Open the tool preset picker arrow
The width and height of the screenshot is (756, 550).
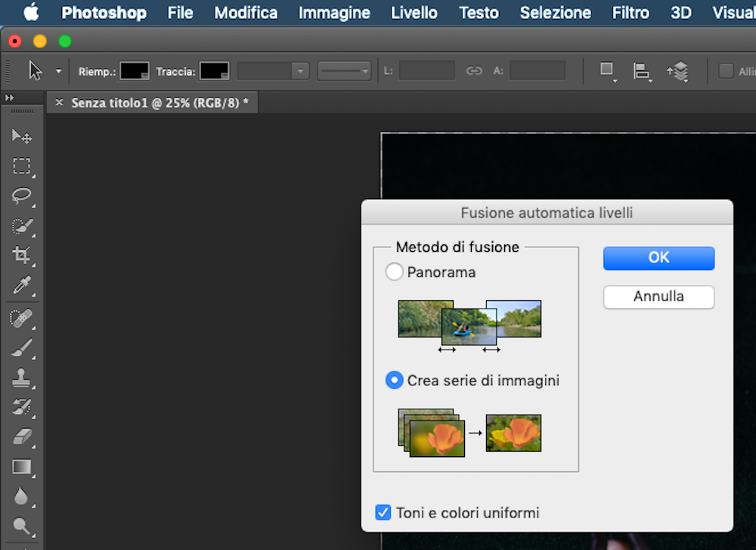[x=58, y=71]
